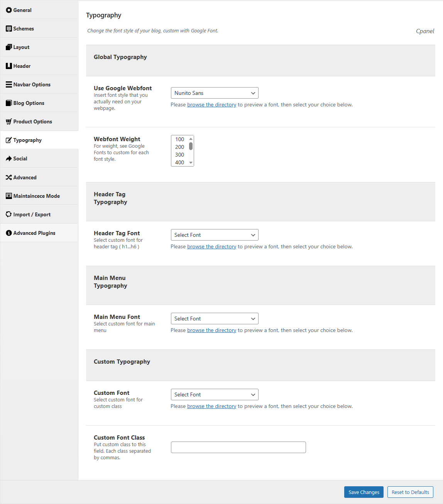The height and width of the screenshot is (504, 443).
Task: Click the Header bookmark icon
Action: click(9, 66)
